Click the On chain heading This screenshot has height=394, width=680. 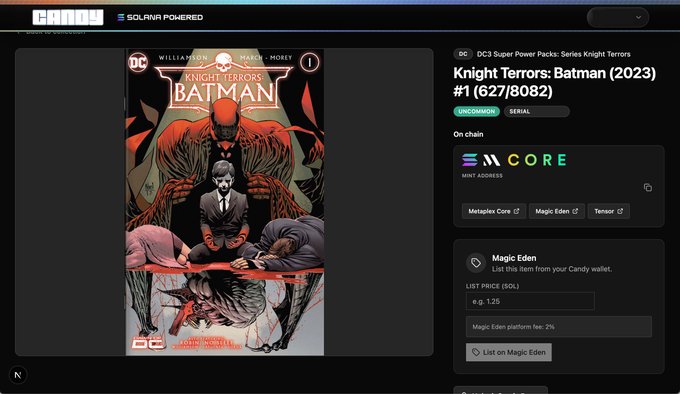click(x=468, y=134)
